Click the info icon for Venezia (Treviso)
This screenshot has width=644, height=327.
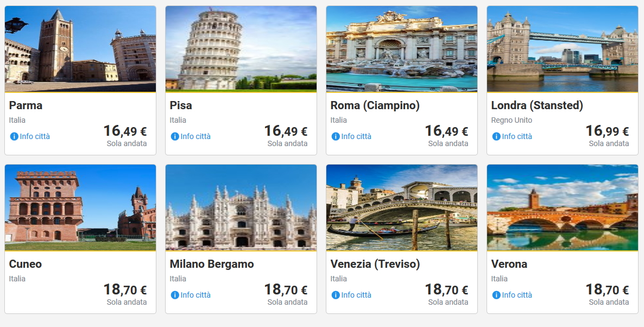click(336, 295)
